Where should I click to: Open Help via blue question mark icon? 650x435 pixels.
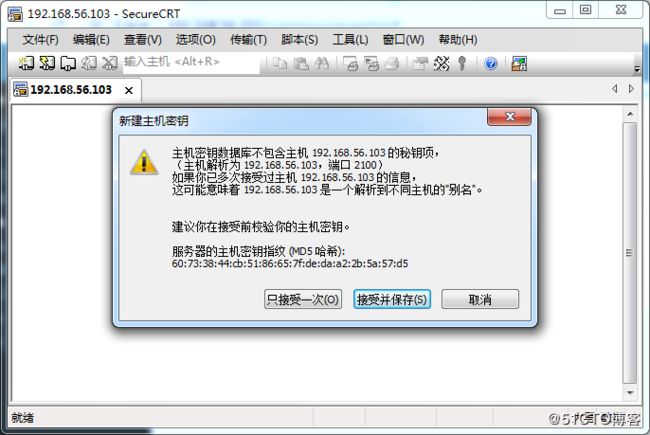pyautogui.click(x=491, y=64)
